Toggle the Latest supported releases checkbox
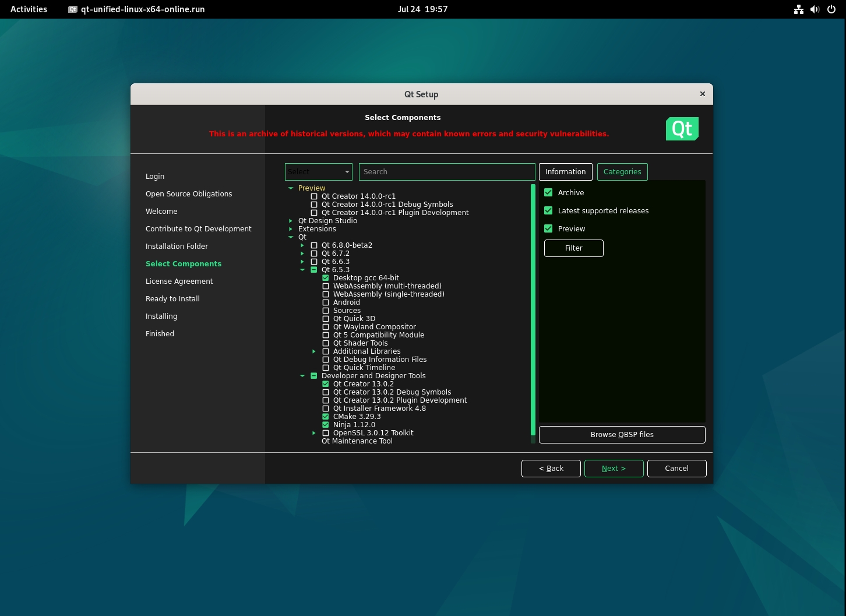The height and width of the screenshot is (616, 846). point(548,210)
